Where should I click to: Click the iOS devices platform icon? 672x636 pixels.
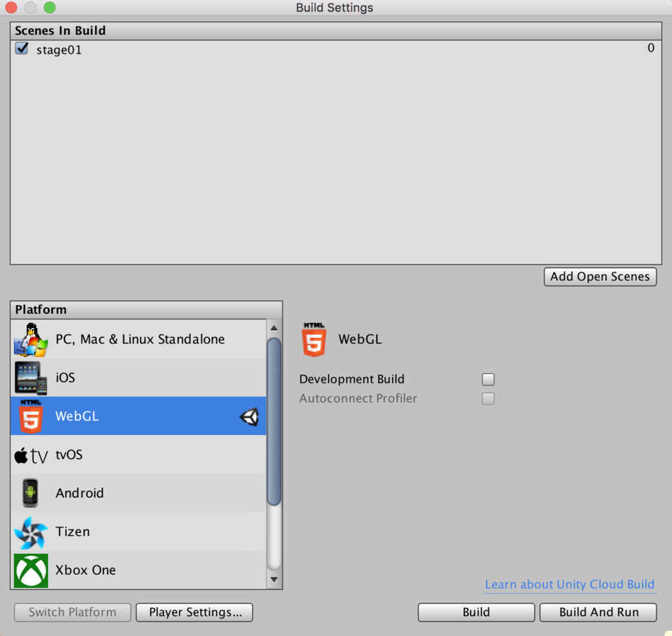coord(31,377)
